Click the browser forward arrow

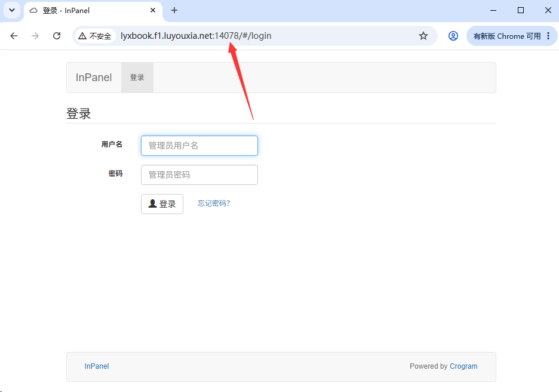pos(35,36)
